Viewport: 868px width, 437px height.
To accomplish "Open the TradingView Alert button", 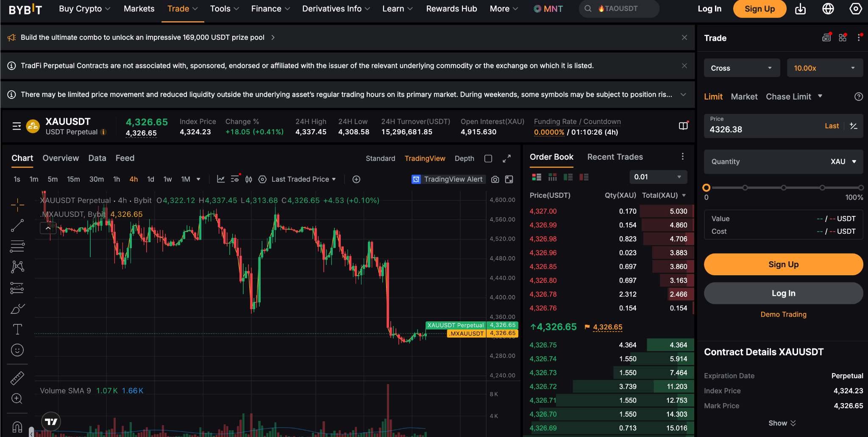I will pos(448,179).
